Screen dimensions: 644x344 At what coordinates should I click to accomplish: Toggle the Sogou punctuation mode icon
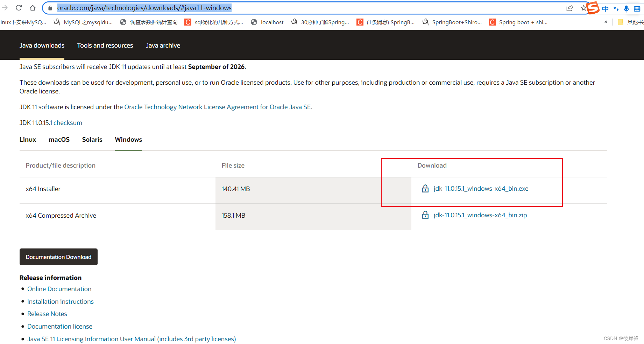point(616,9)
